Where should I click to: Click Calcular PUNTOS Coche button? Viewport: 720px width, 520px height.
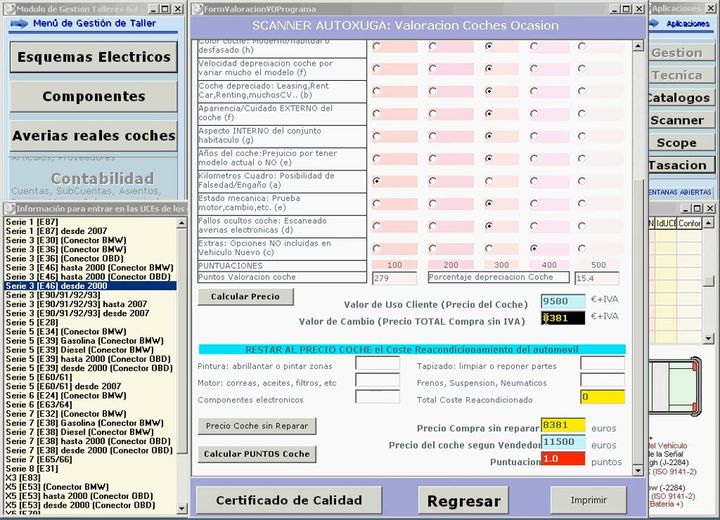point(257,454)
